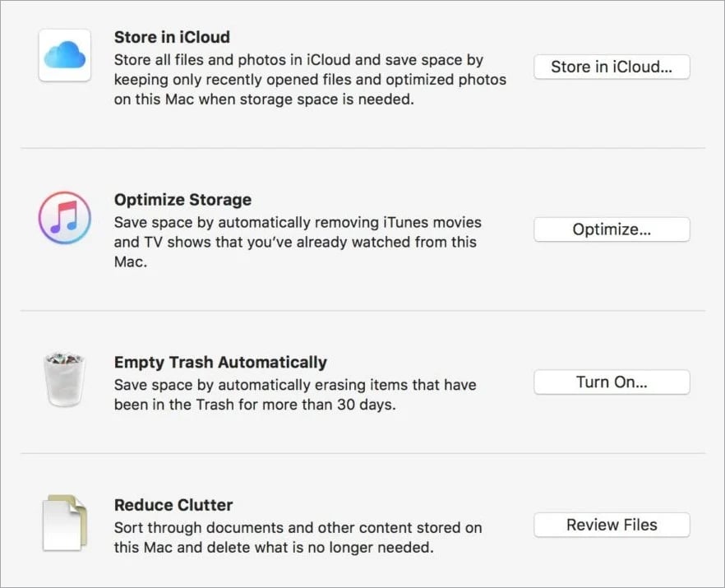
Task: Click the iCloud cloud icon
Action: pos(64,55)
